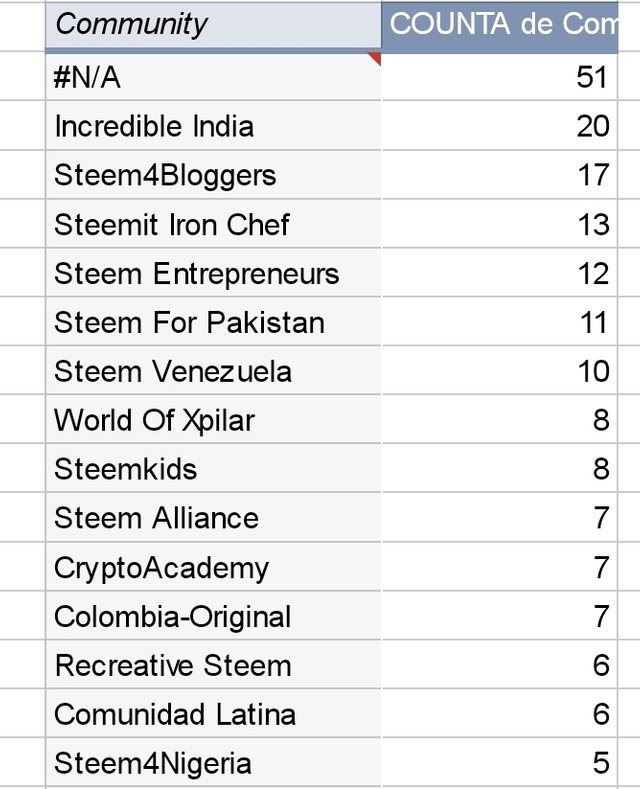Select the World Of Xpilar cell
Screen dimensions: 640x789
click(212, 421)
